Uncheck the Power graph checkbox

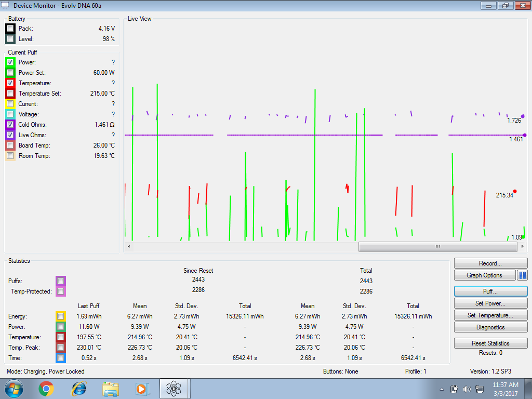pos(10,62)
